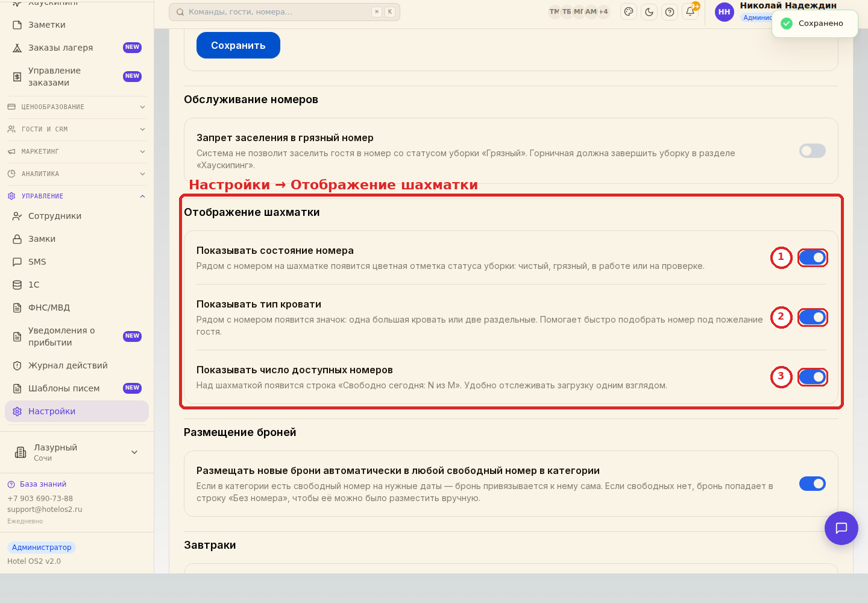
Task: Click the Отображение шахматки section heading
Action: pyautogui.click(x=252, y=212)
